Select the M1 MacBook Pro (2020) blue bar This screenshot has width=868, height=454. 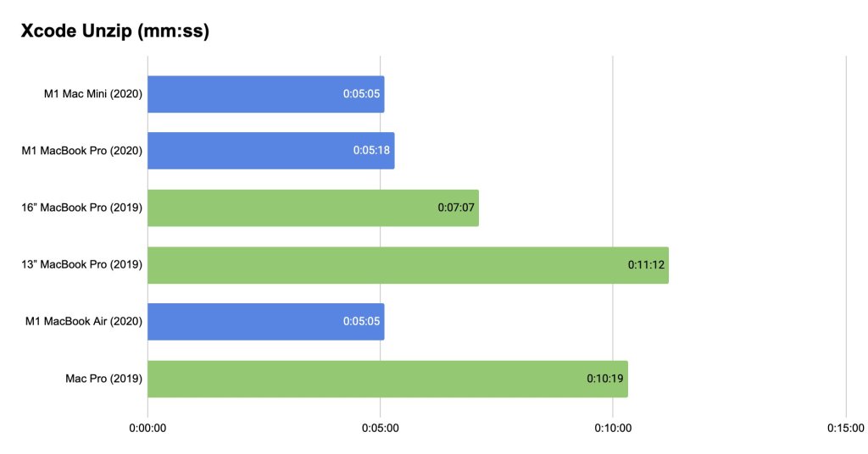tap(254, 151)
